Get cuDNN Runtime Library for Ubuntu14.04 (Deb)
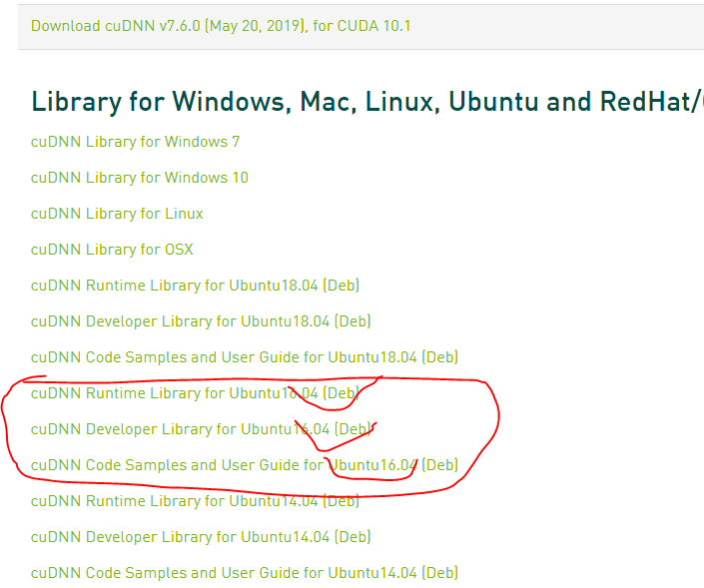 tap(195, 501)
